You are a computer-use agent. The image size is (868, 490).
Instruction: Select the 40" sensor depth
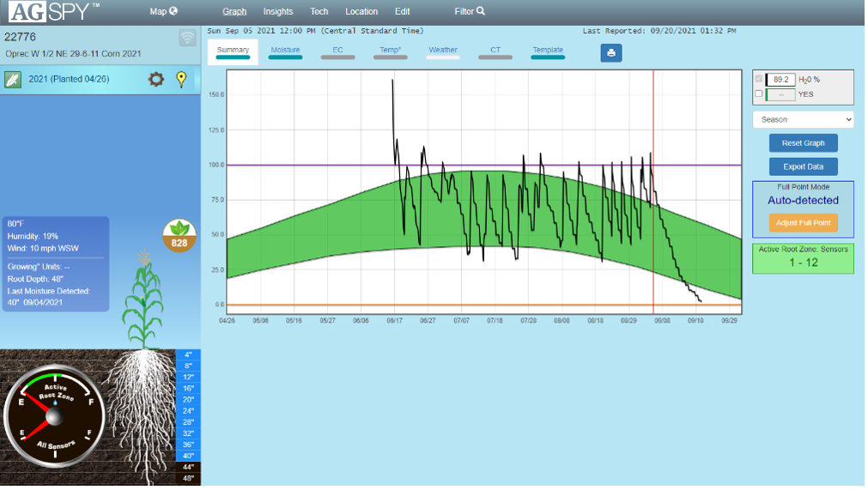pos(189,457)
